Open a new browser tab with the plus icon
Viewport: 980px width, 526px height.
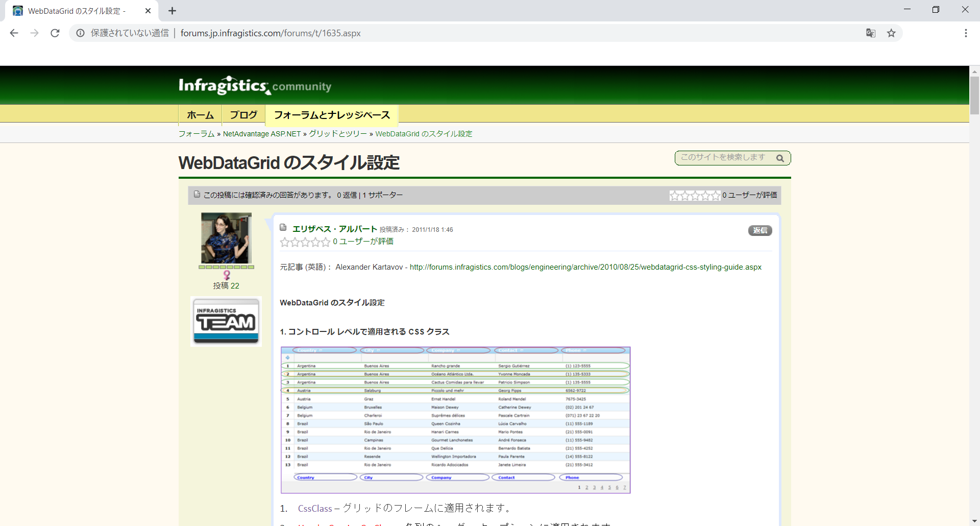click(x=172, y=11)
